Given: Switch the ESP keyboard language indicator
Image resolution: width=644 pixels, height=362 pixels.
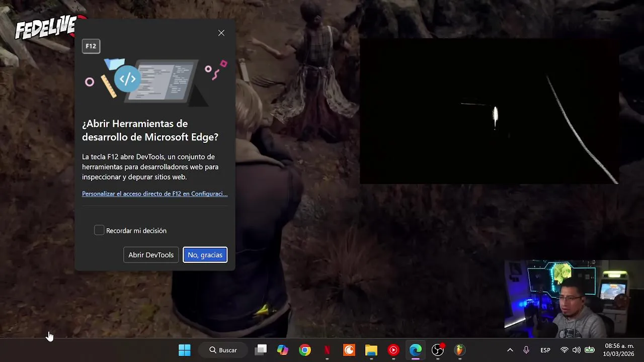Looking at the screenshot, I should pyautogui.click(x=545, y=350).
